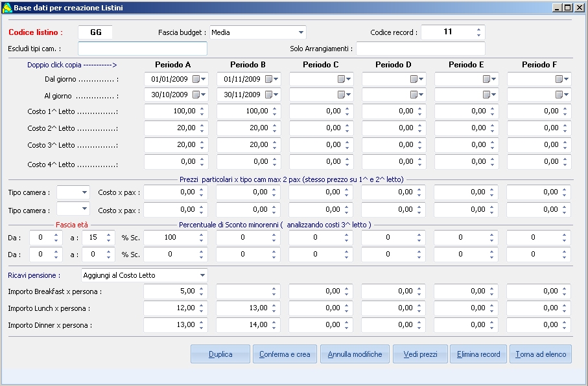Click Periodo E Importo Lunch field
This screenshot has width=588, height=386.
tap(465, 308)
